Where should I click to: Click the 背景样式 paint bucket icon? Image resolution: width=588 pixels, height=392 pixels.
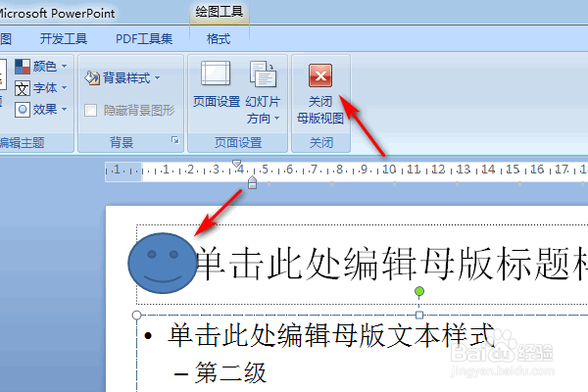pos(92,77)
